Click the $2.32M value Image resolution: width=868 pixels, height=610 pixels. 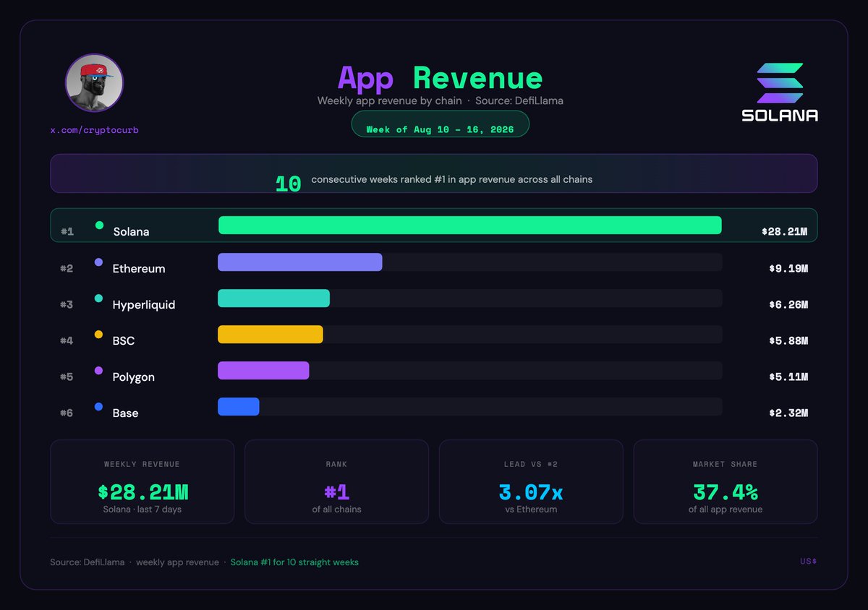(788, 413)
